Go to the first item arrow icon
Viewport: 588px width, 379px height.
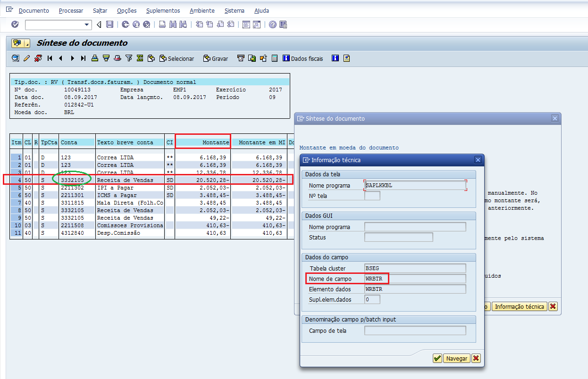50,58
